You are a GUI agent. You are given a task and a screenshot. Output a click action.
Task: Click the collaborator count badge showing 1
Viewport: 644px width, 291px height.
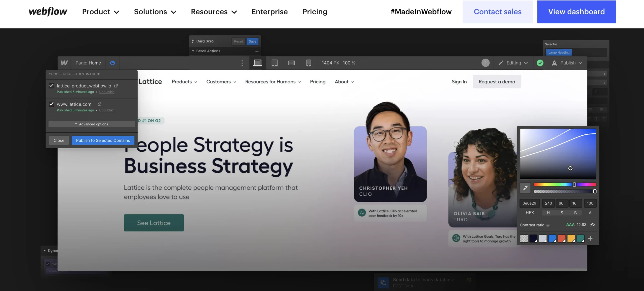(486, 63)
